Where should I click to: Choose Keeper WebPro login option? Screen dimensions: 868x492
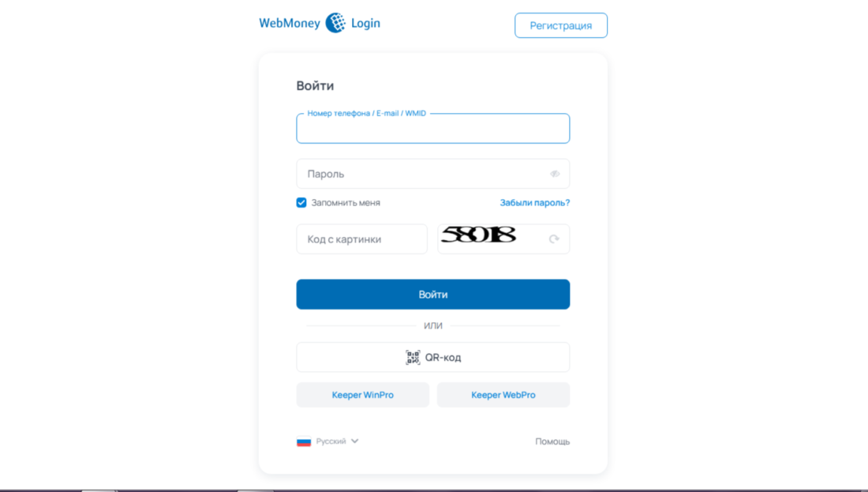point(503,395)
